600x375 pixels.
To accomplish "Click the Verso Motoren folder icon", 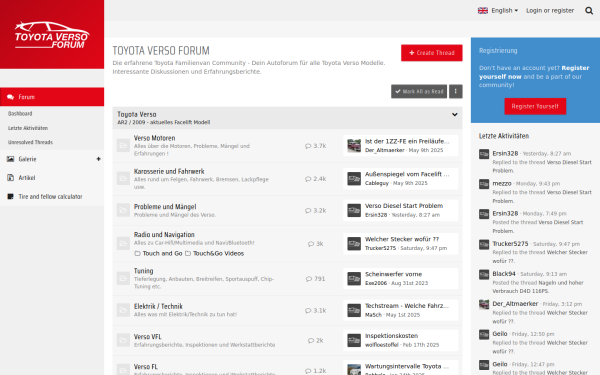I will coord(123,145).
